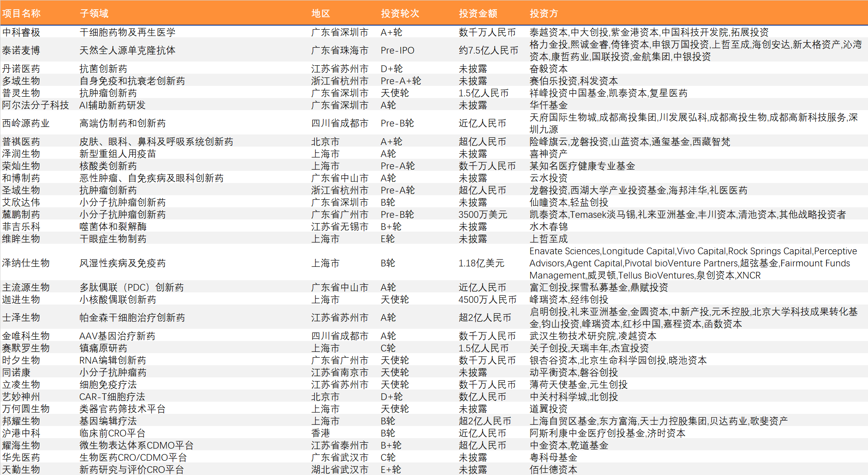This screenshot has height=475, width=868.
Task: Click the 噬菌体和裂解酶 cell
Action: pos(113,227)
